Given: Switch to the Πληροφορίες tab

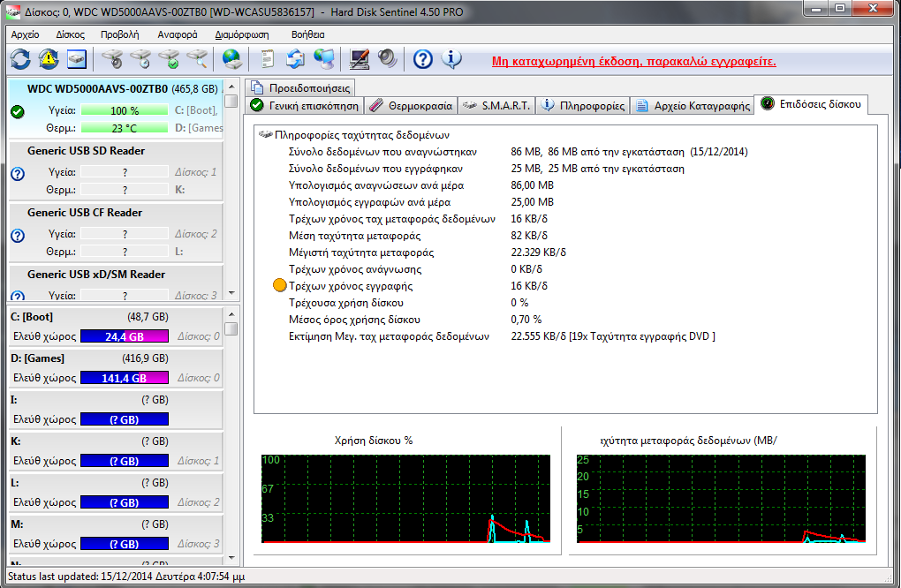Looking at the screenshot, I should coord(583,106).
